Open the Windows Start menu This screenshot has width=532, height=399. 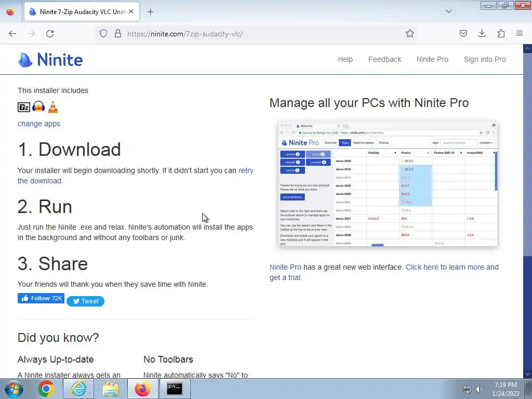click(14, 389)
